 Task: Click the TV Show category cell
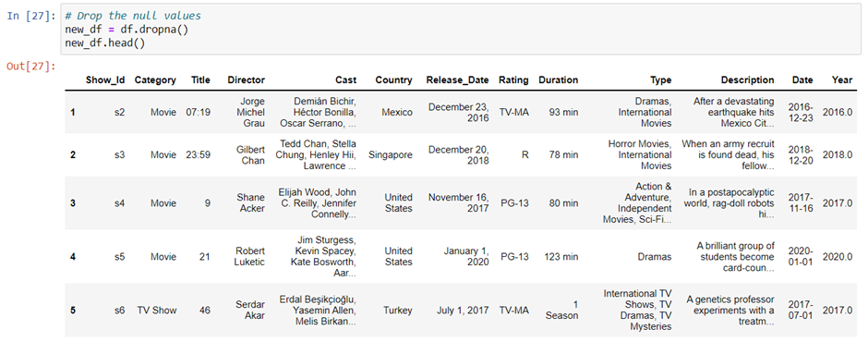(157, 311)
